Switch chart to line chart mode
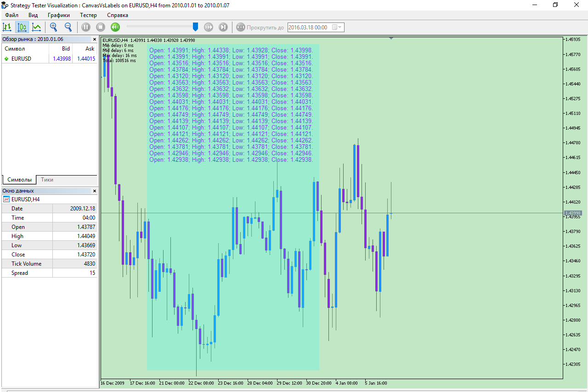The image size is (588, 392). [36, 27]
